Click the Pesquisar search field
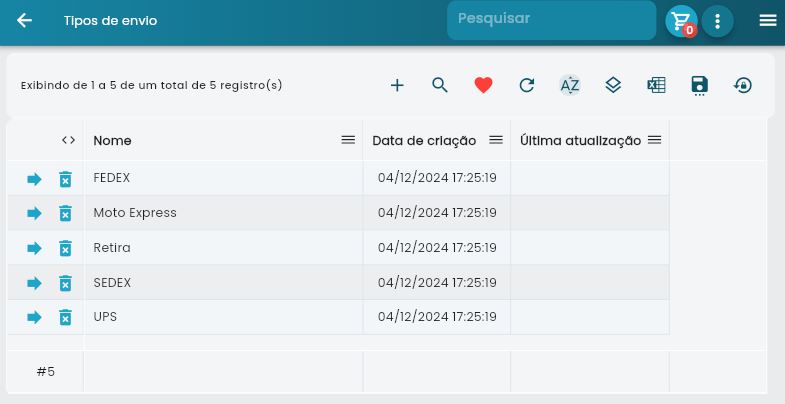 [x=550, y=20]
